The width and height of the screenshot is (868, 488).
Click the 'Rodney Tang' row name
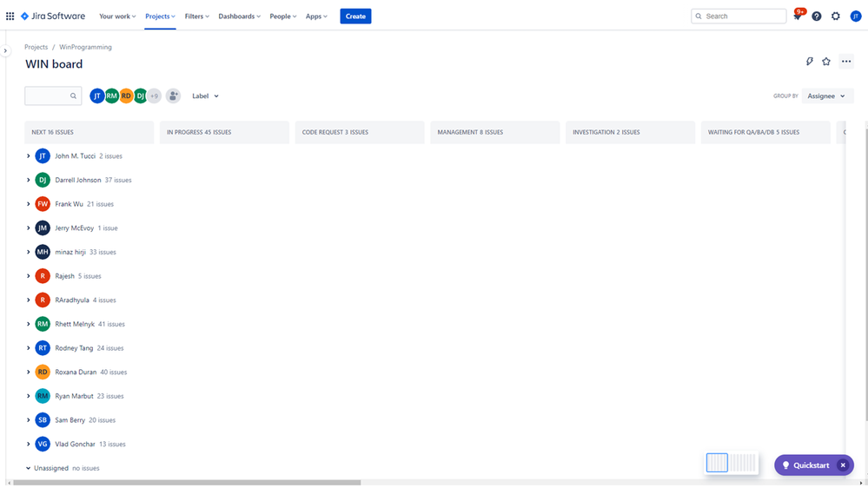[x=74, y=348]
